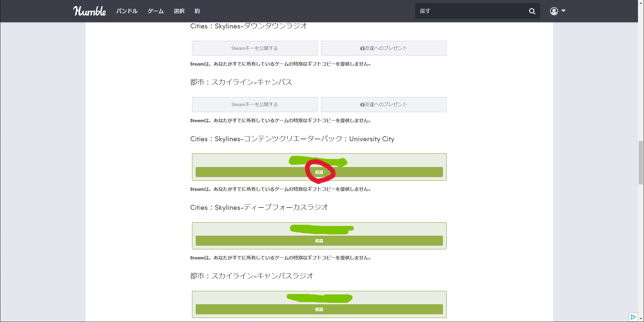Viewport: 644px width, 322px height.
Task: Click the University City pack title text
Action: [292, 139]
